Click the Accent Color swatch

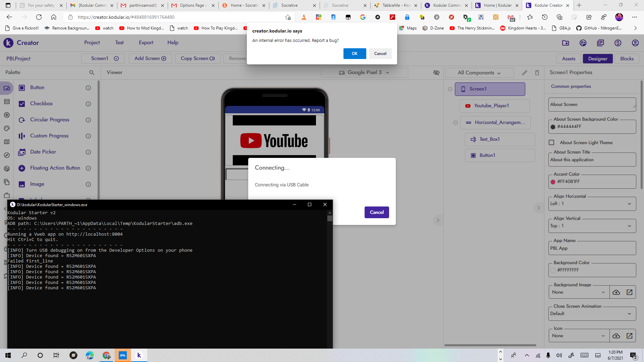tap(553, 182)
